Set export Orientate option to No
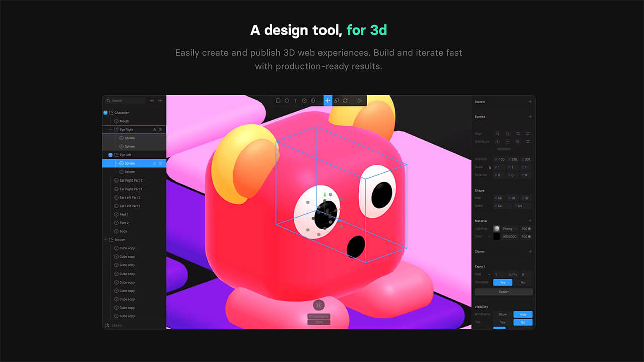The height and width of the screenshot is (362, 644). click(523, 282)
